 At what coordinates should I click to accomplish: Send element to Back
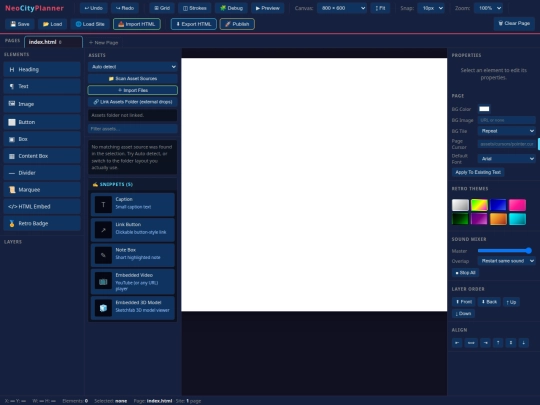point(489,302)
